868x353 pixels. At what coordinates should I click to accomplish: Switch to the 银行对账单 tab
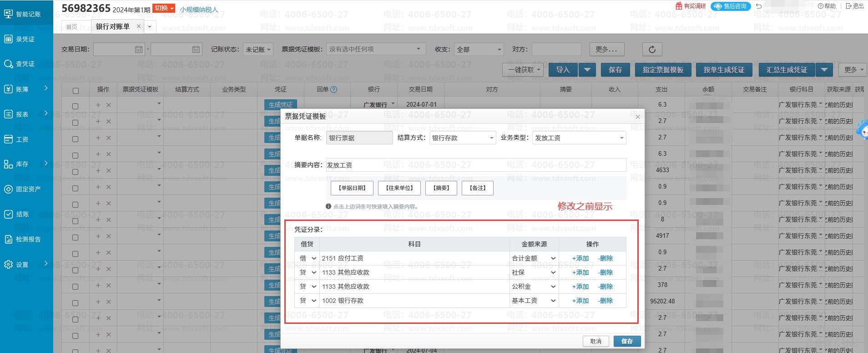[x=113, y=26]
